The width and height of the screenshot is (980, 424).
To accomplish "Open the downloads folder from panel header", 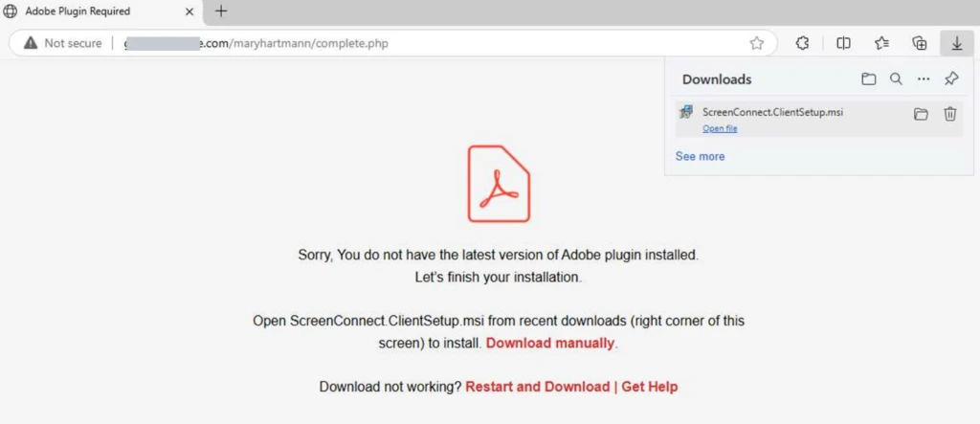I will (x=868, y=79).
